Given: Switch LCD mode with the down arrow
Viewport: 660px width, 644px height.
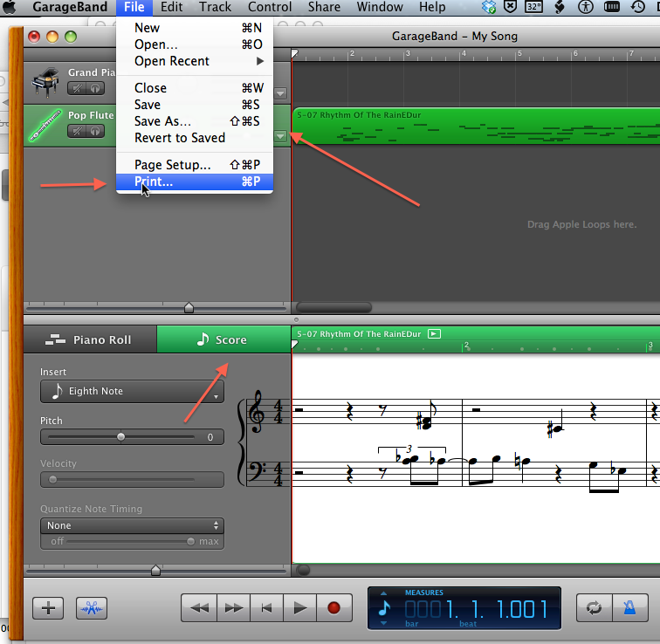Looking at the screenshot, I should pos(383,623).
